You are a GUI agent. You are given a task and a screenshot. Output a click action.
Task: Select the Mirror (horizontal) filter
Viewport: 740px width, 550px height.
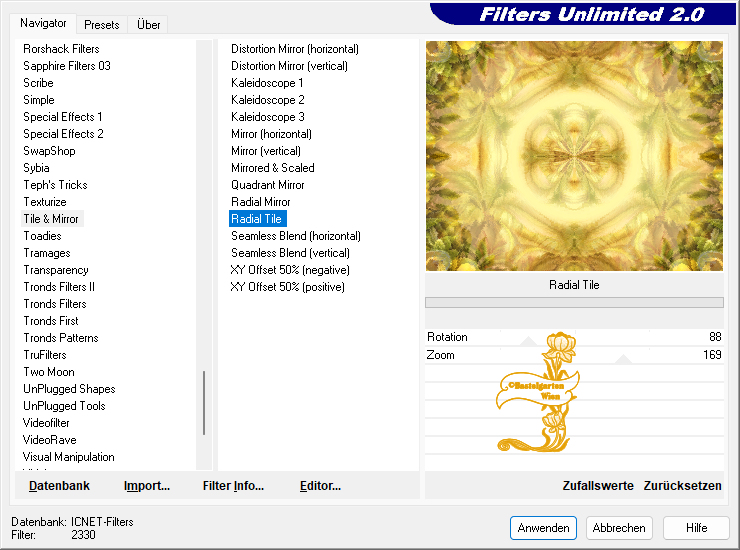point(271,134)
